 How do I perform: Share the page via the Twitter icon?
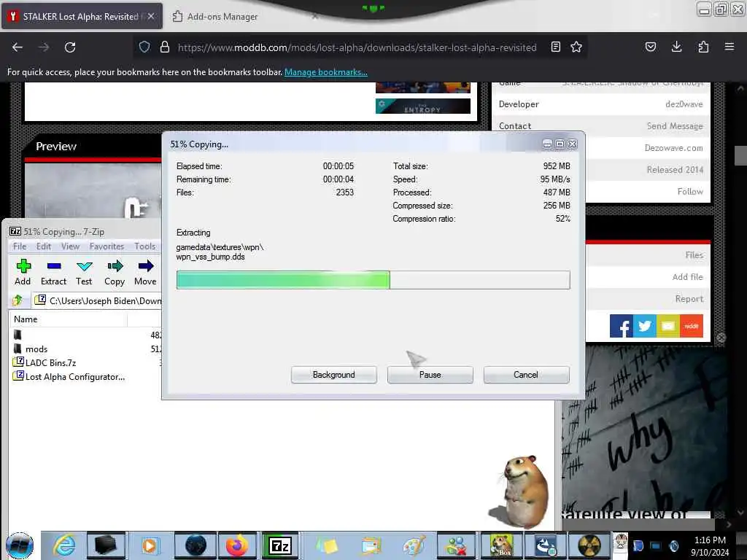645,326
